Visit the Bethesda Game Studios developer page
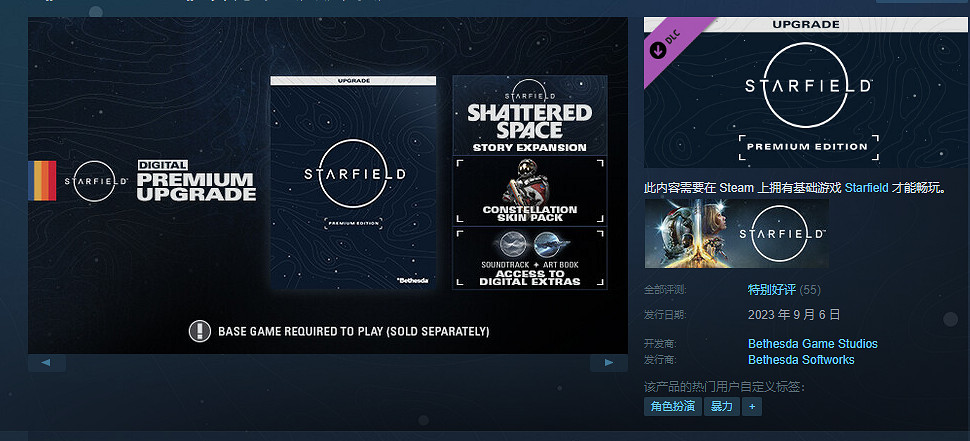This screenshot has width=970, height=441. pos(812,344)
